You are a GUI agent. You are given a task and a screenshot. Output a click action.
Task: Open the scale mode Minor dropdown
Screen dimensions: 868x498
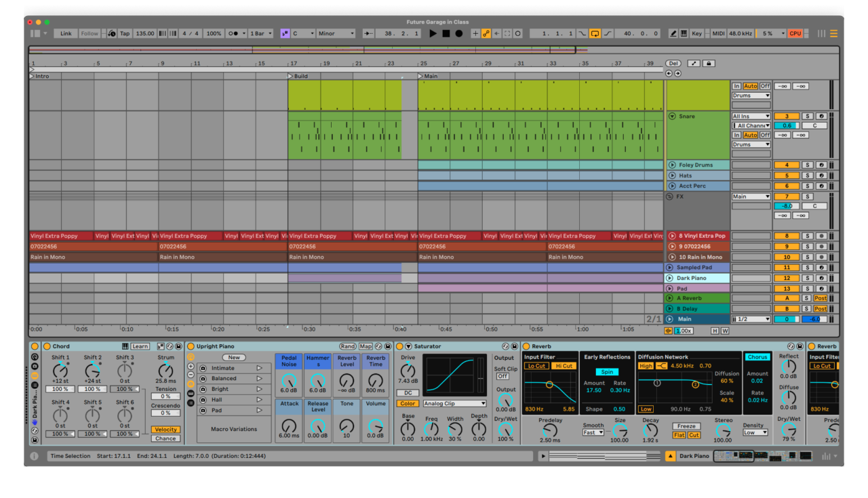(336, 33)
